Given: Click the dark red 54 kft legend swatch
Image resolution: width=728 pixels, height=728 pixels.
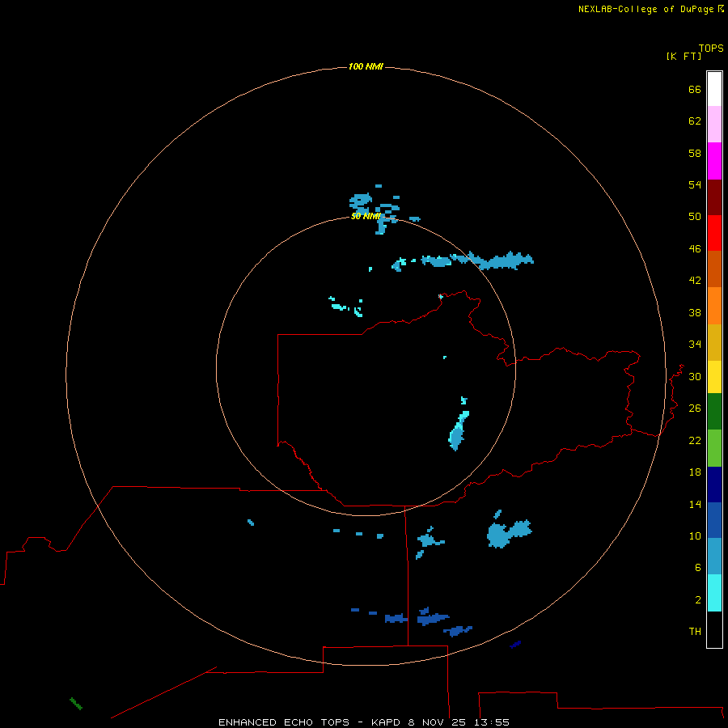Looking at the screenshot, I should point(714,197).
